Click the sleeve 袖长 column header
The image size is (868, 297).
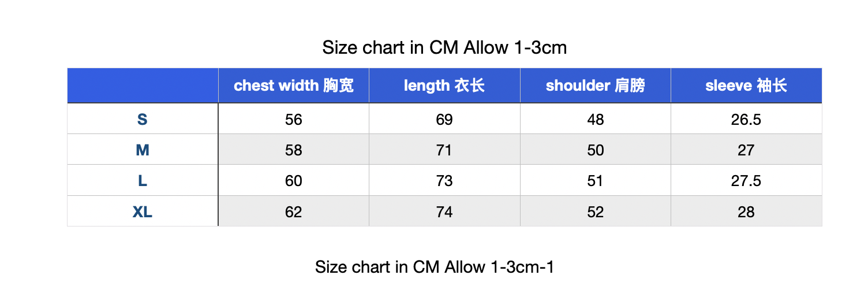click(746, 86)
